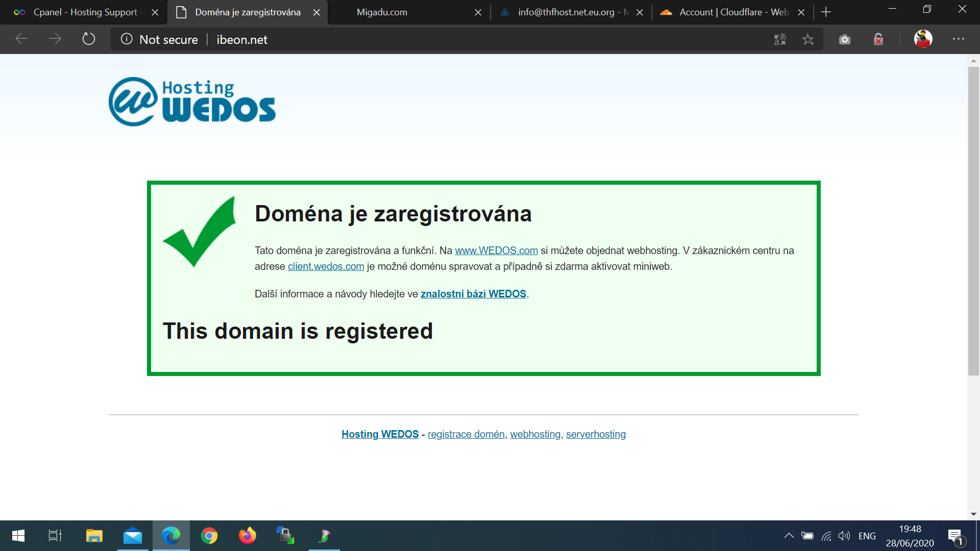This screenshot has width=980, height=551.
Task: Show hidden system tray icons
Action: click(x=789, y=536)
